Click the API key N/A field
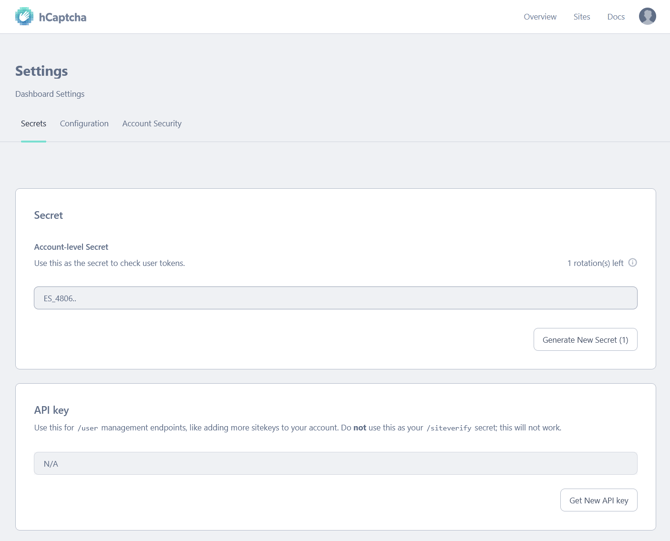670x541 pixels. tap(335, 464)
